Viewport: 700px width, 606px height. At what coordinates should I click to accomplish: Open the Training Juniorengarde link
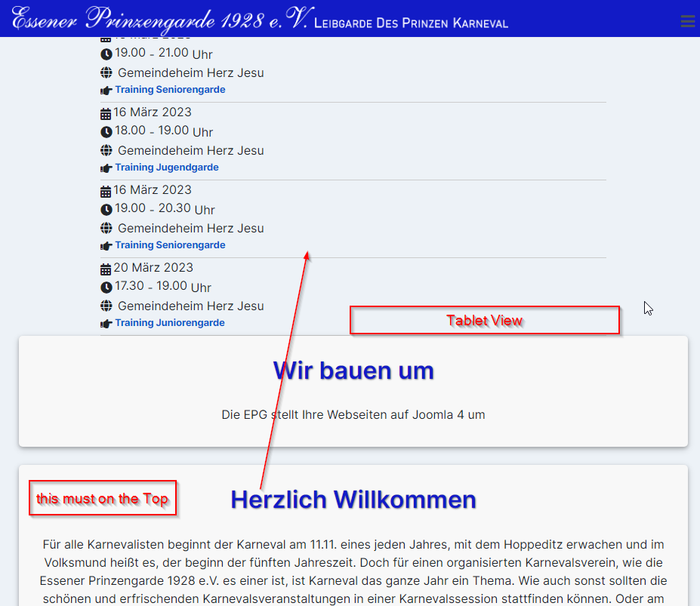[x=170, y=323]
